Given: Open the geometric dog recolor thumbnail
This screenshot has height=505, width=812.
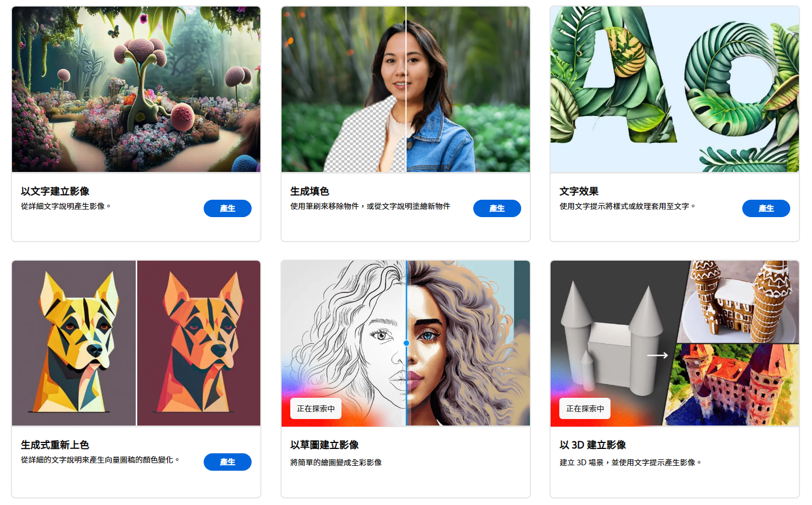Looking at the screenshot, I should pos(136,343).
